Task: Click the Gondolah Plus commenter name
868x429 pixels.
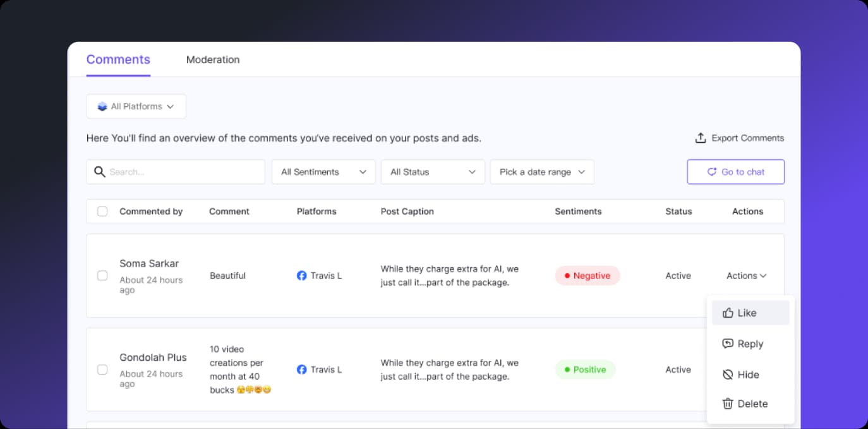Action: [x=154, y=358]
